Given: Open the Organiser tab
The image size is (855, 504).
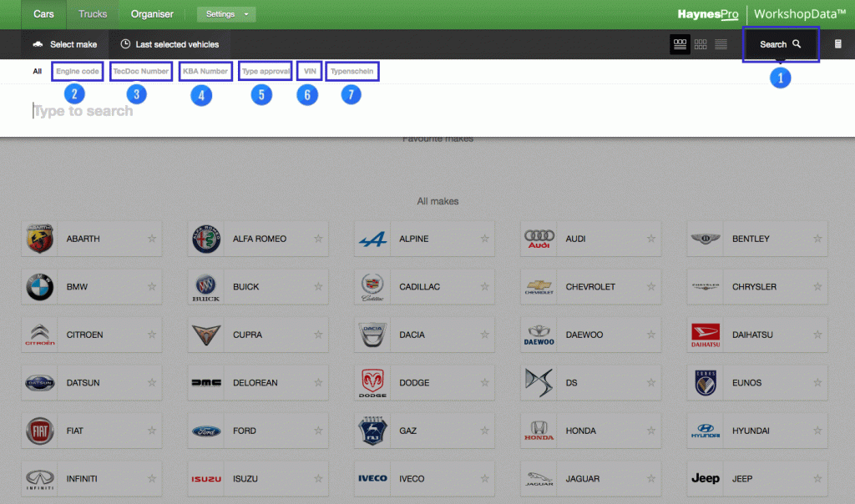Looking at the screenshot, I should pos(152,14).
